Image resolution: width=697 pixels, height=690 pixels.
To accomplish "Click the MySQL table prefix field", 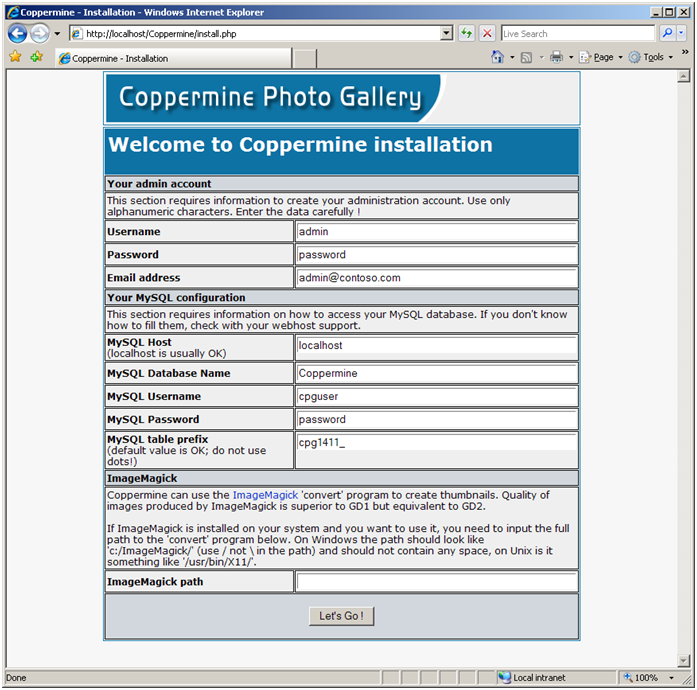I will 437,442.
